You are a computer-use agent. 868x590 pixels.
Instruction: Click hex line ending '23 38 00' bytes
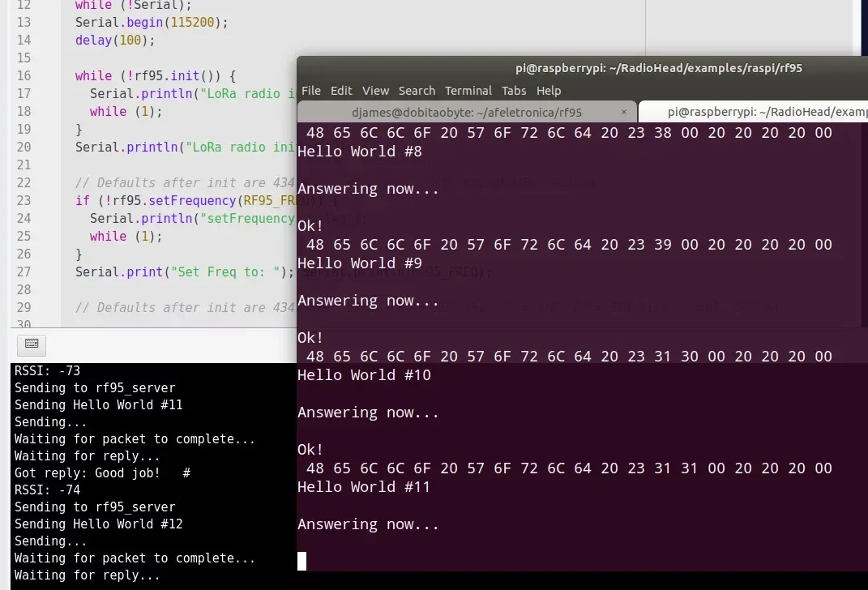click(569, 133)
